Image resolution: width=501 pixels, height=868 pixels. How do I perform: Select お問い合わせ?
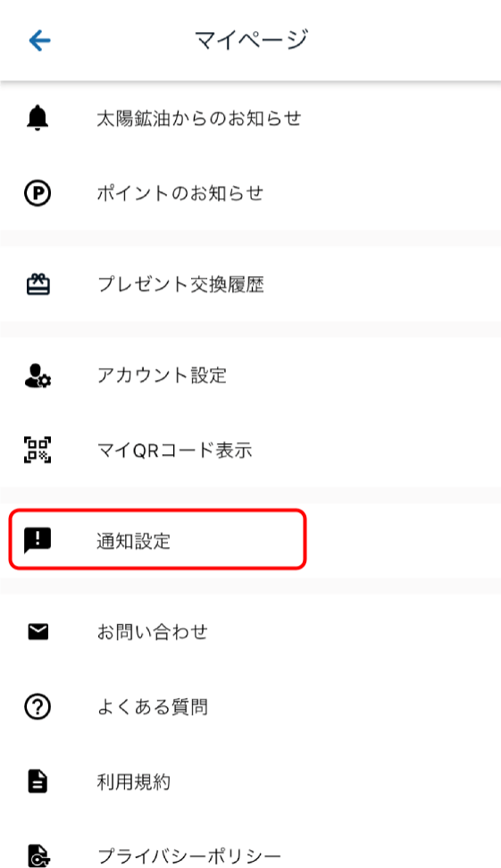point(250,632)
